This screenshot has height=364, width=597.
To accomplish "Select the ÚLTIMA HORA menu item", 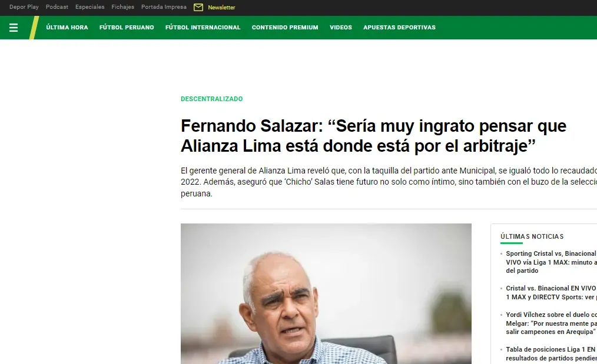I will 67,28.
